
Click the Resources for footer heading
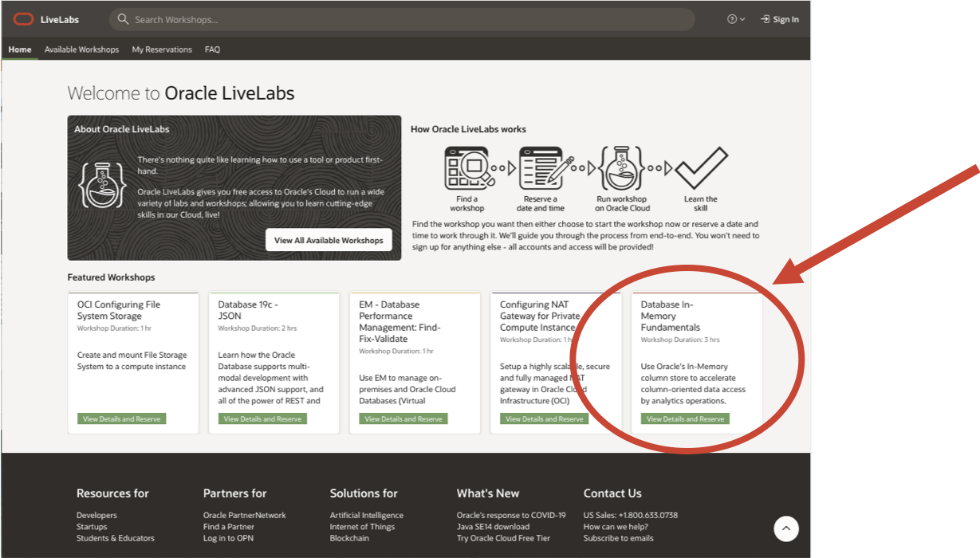(112, 493)
